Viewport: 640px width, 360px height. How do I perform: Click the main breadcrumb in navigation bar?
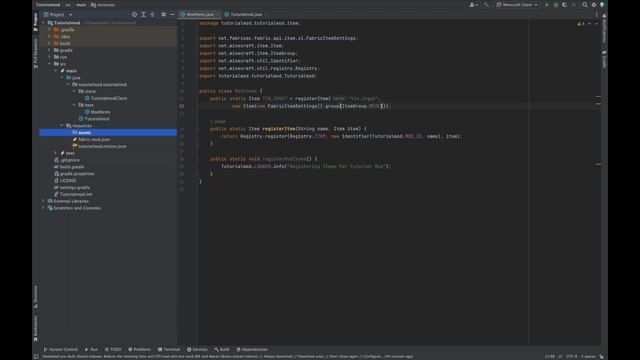(81, 5)
